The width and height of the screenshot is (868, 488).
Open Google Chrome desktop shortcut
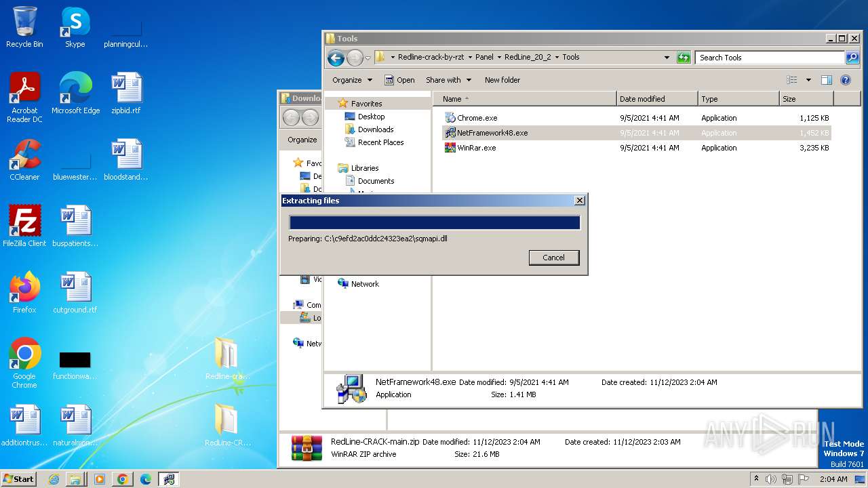pyautogui.click(x=24, y=363)
